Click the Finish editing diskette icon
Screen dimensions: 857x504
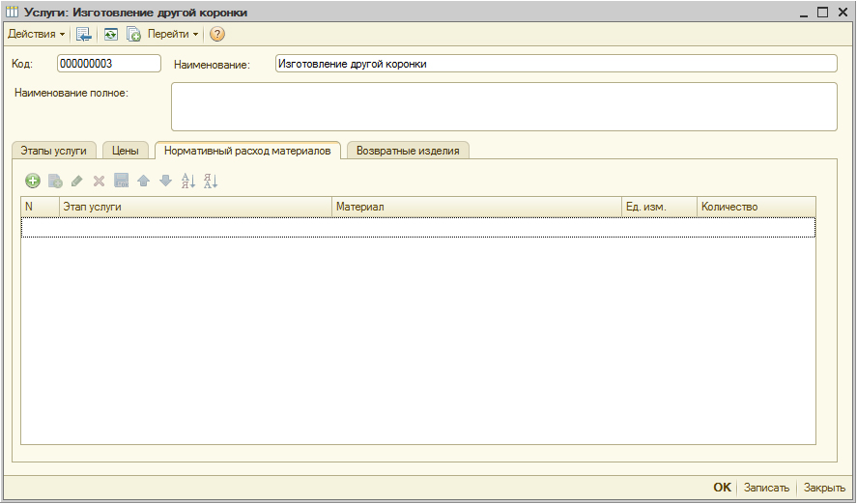pos(121,181)
